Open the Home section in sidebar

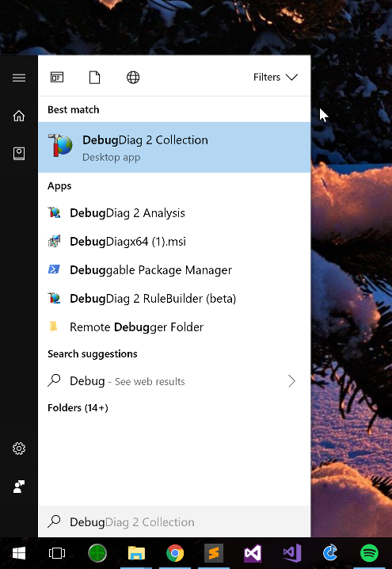point(19,116)
